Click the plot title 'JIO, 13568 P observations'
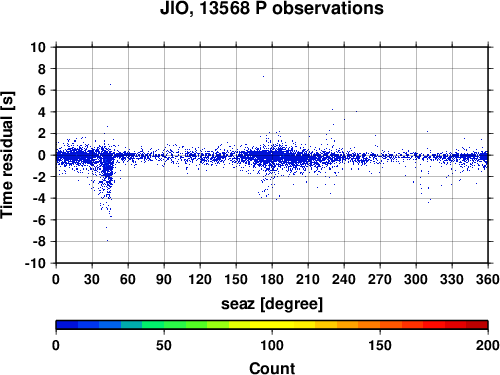This screenshot has width=500, height=375. pos(272,8)
